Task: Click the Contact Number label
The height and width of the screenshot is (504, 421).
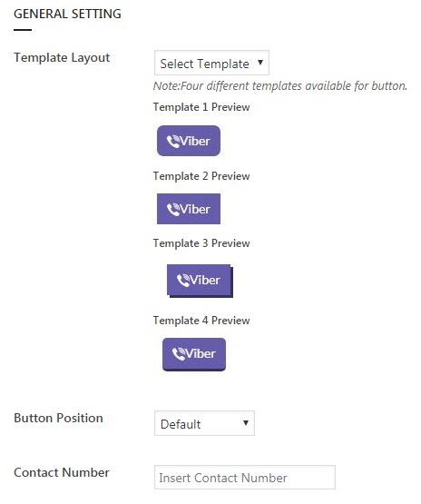Action: pyautogui.click(x=62, y=472)
